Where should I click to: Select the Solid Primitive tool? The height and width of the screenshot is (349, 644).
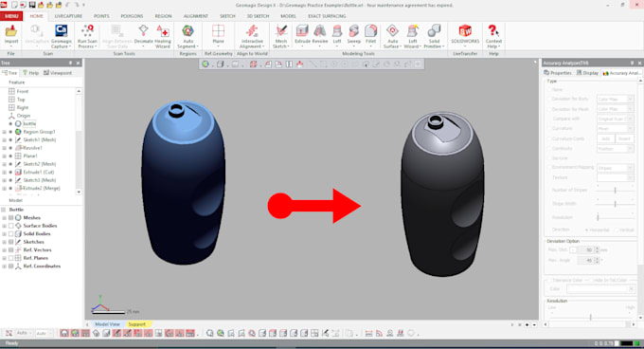point(434,36)
